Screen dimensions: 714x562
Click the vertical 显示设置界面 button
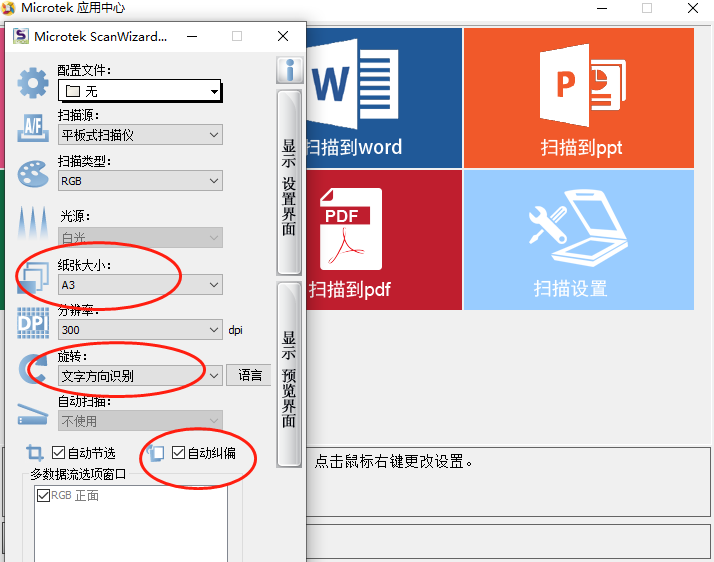[x=289, y=183]
